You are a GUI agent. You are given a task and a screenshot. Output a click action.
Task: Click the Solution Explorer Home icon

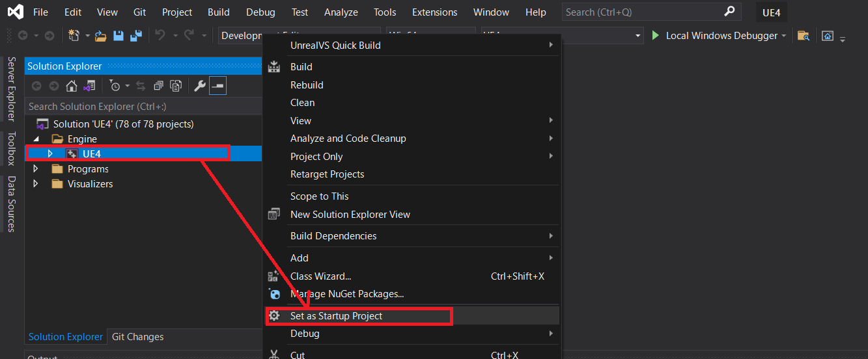(72, 86)
